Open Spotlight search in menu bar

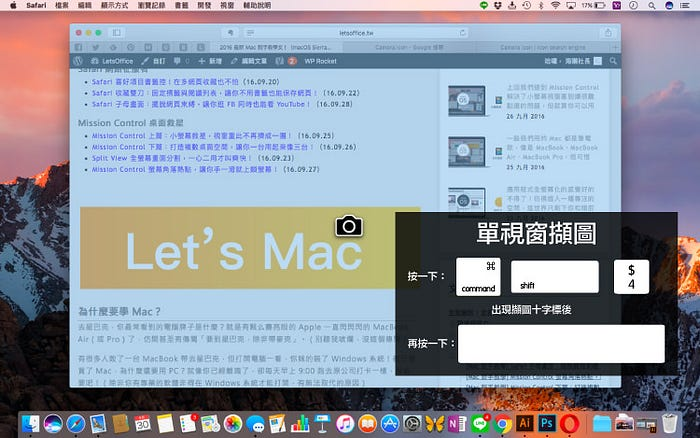point(652,5)
